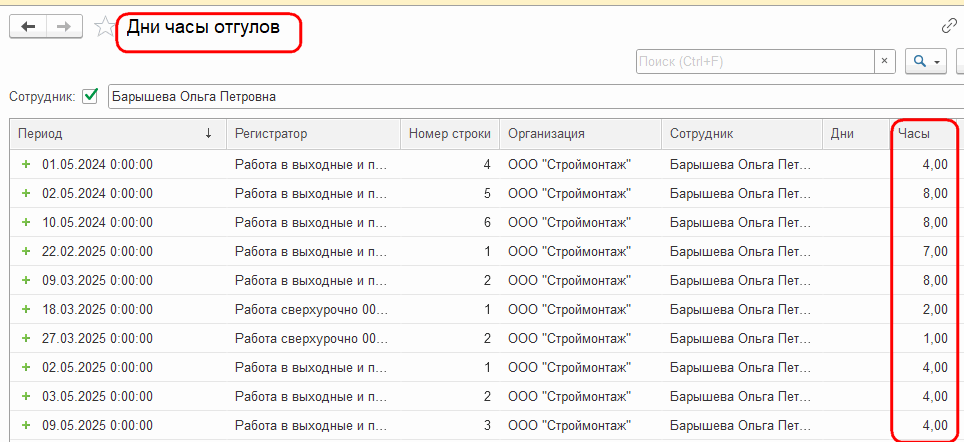Clear the search field with X button
The image size is (964, 442).
point(884,61)
